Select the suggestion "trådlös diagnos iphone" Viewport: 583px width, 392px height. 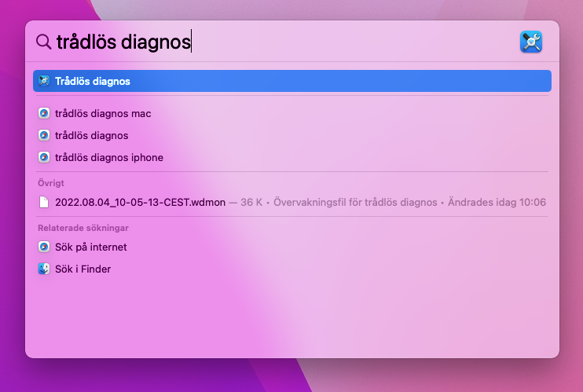[x=109, y=157]
